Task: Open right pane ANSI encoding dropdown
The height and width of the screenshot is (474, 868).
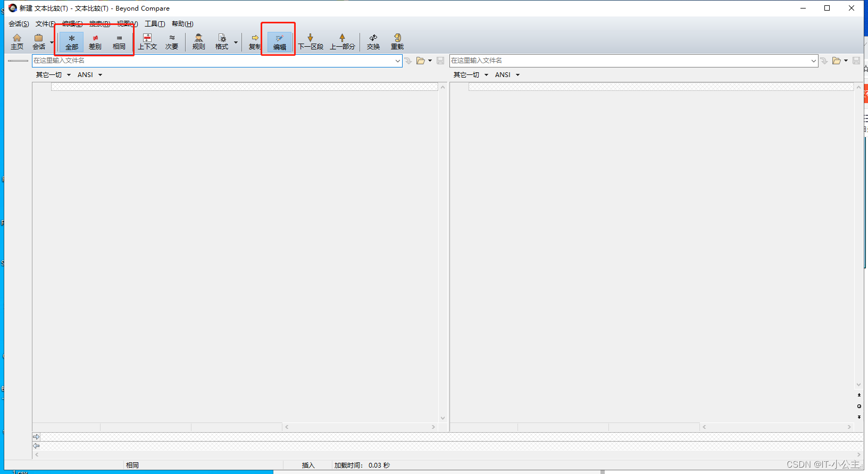Action: (x=507, y=75)
